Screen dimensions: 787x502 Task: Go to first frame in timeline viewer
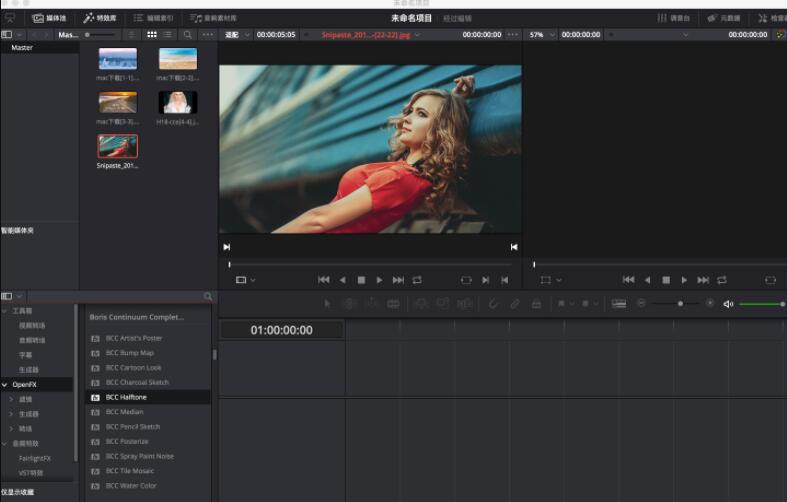click(x=628, y=280)
